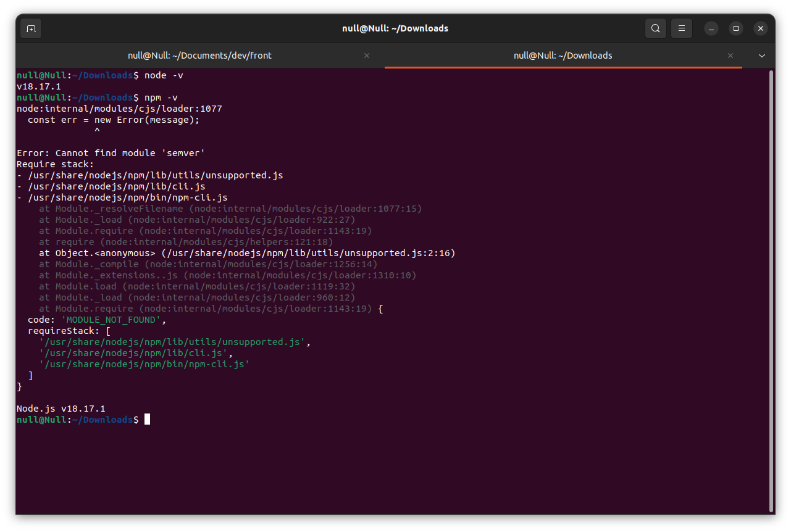Click "Error: Cannot find module 'semver'" line
Viewport: 791px width, 532px height.
[x=111, y=153]
